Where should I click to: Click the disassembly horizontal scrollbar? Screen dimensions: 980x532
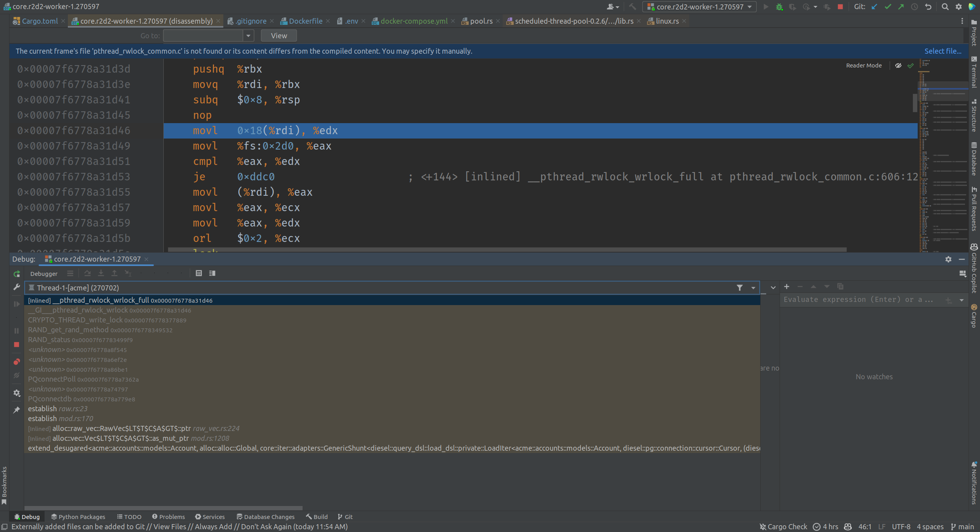click(x=507, y=249)
